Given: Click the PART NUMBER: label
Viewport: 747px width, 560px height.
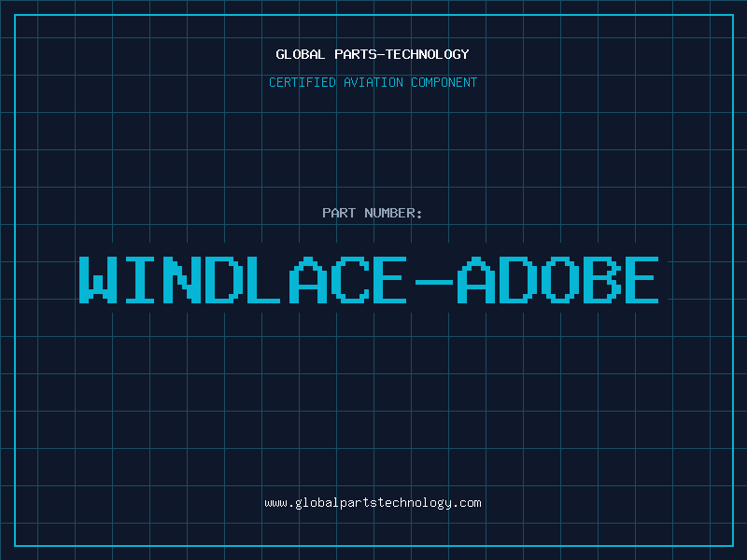Looking at the screenshot, I should point(373,213).
